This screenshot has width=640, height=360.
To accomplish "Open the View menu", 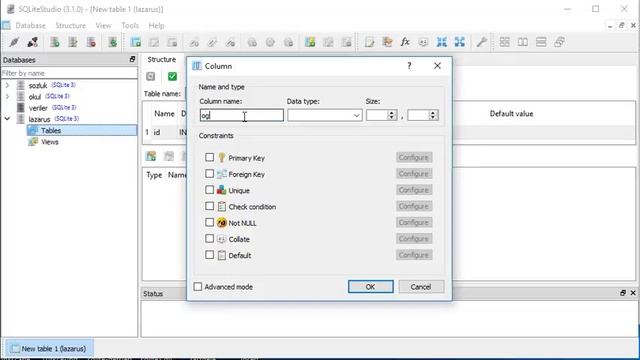I will click(103, 25).
